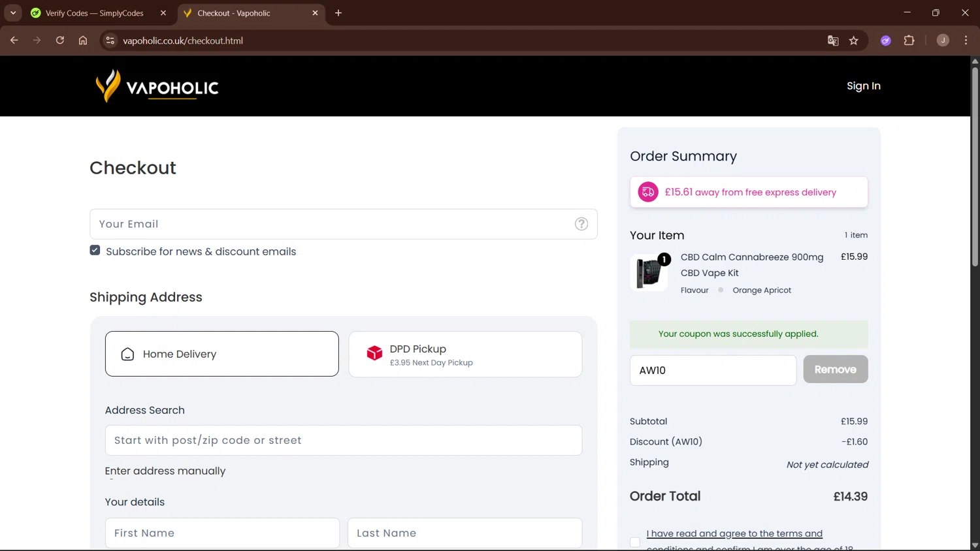Click the Shipping Address heading
Screen dimensions: 980x551
[x=146, y=297]
